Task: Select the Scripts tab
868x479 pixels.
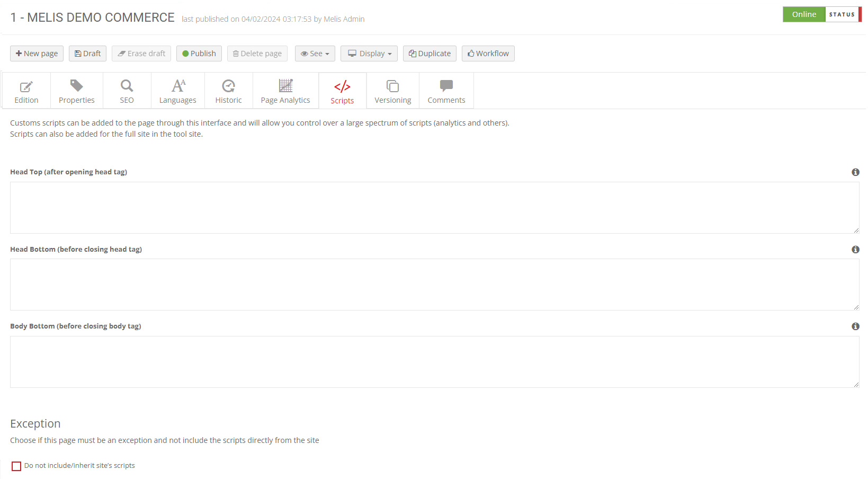Action: pos(343,91)
